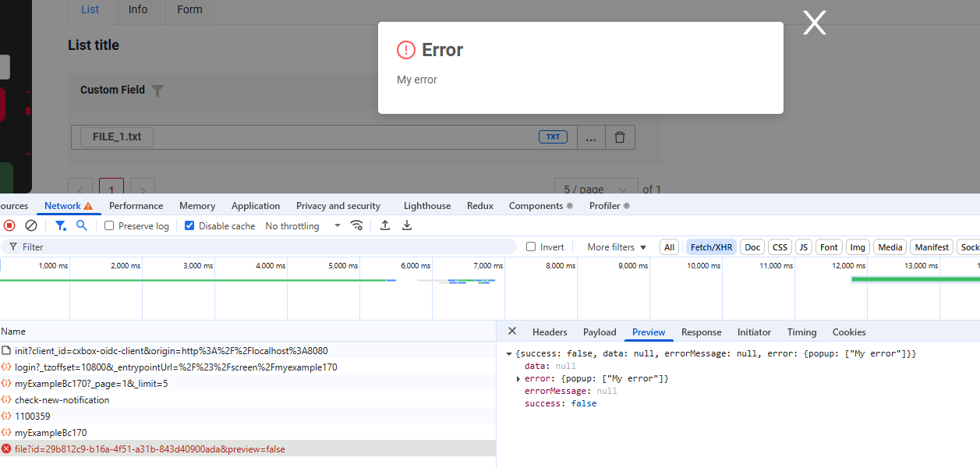Show the raw Response tab
The width and height of the screenshot is (980, 468).
pos(702,332)
